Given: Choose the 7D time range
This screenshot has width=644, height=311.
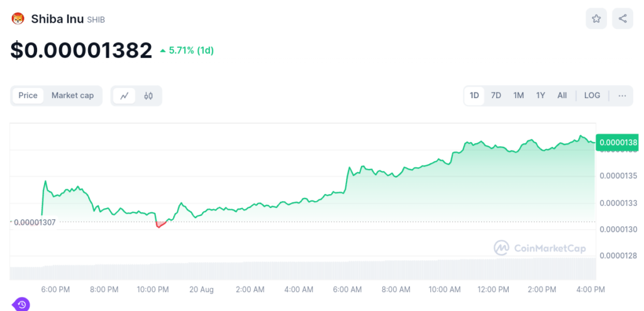Looking at the screenshot, I should click(496, 95).
